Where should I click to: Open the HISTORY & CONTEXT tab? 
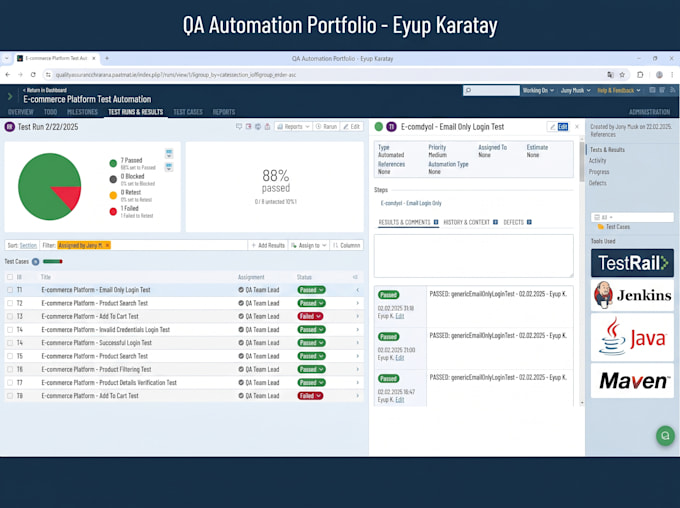466,222
